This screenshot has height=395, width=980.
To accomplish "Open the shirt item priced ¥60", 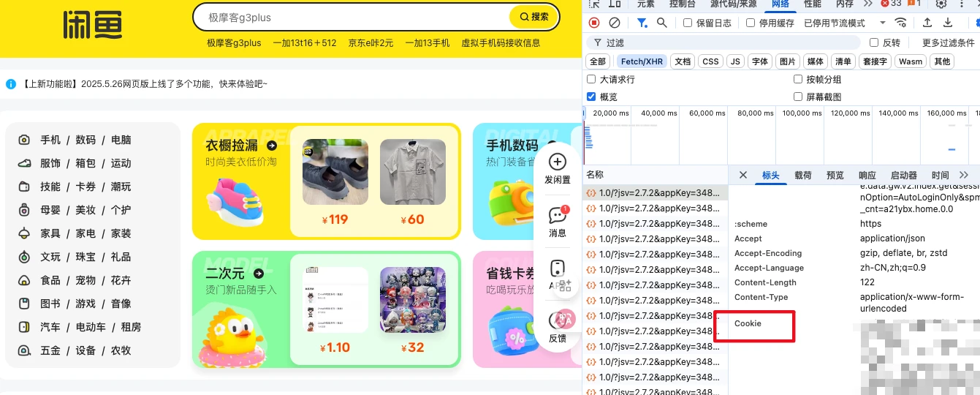I will click(412, 171).
